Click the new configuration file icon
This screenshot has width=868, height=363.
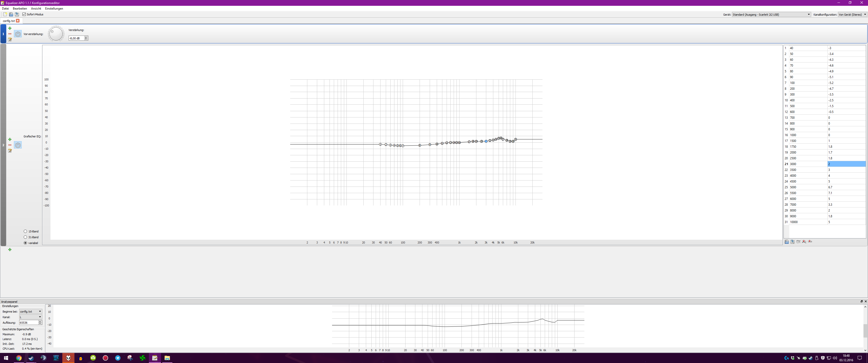5,14
